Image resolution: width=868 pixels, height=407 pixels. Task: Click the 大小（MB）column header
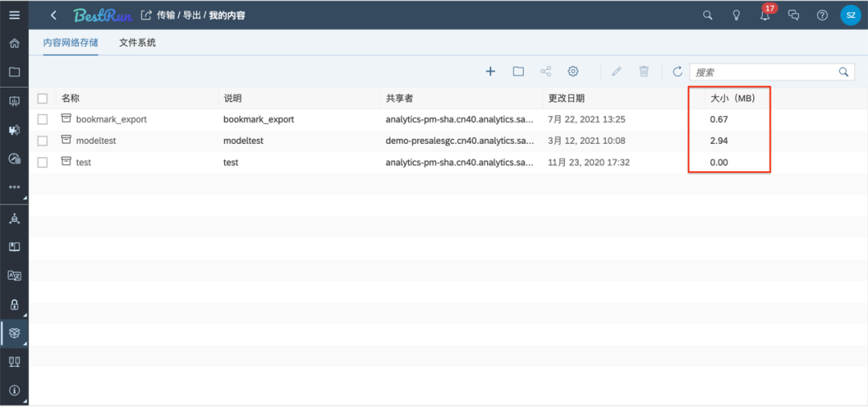pos(733,99)
